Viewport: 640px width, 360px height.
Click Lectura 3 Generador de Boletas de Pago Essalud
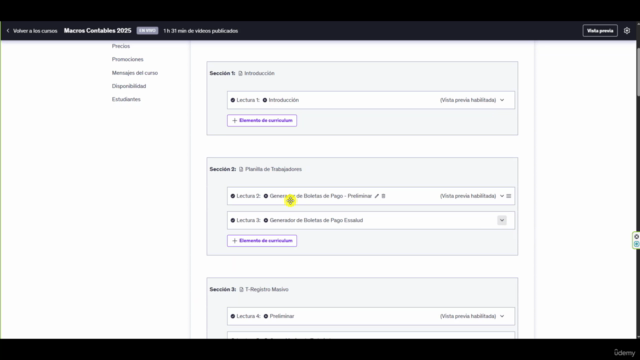click(316, 220)
